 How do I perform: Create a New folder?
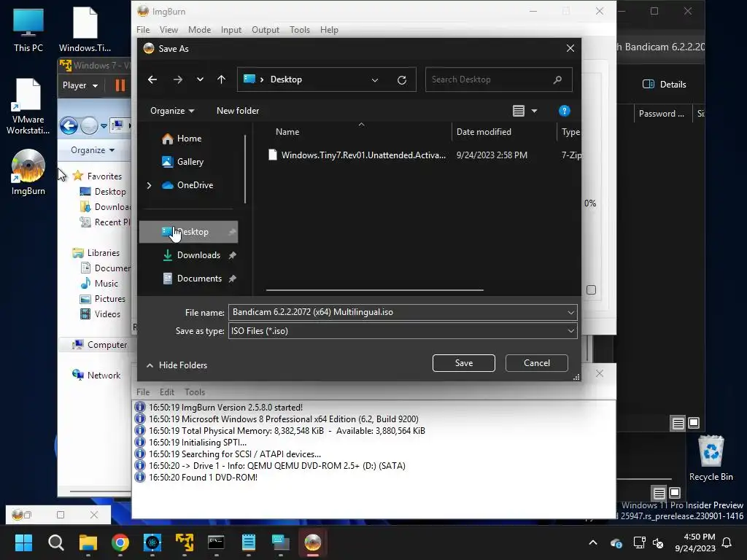(x=238, y=111)
